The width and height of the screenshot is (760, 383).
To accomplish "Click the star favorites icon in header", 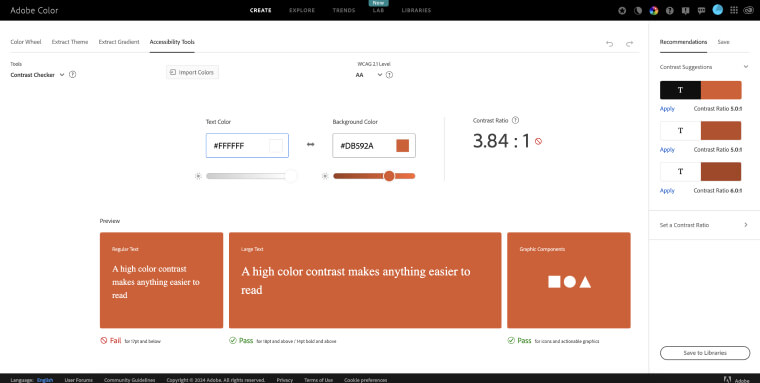I will click(622, 10).
